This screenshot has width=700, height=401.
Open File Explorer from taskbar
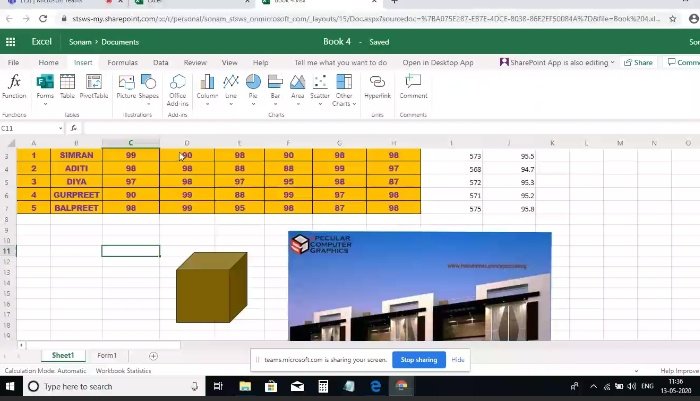tap(245, 386)
